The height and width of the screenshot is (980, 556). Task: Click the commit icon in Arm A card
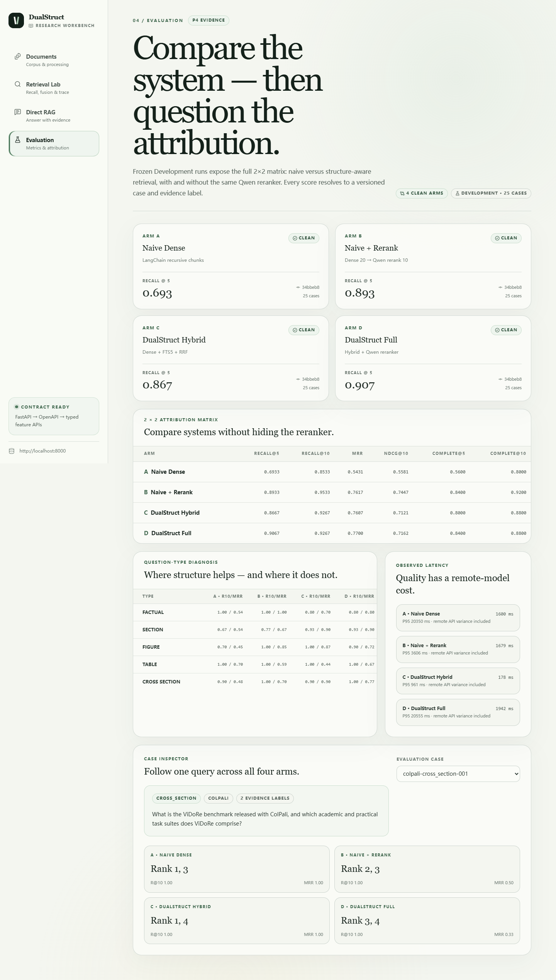pyautogui.click(x=298, y=287)
